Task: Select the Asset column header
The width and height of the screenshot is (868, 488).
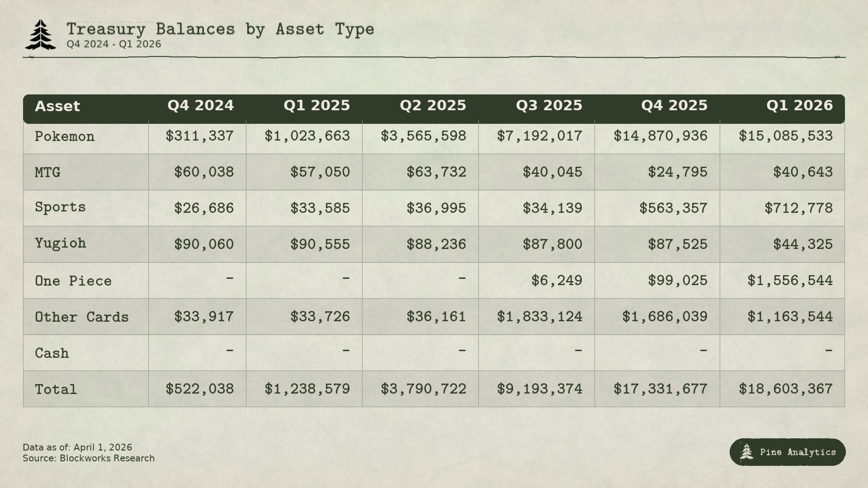Action: tap(57, 107)
